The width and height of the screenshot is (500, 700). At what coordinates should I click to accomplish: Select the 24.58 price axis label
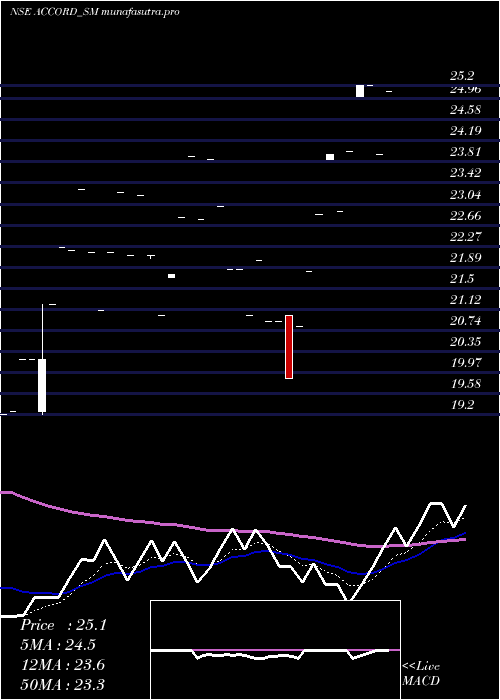point(465,110)
